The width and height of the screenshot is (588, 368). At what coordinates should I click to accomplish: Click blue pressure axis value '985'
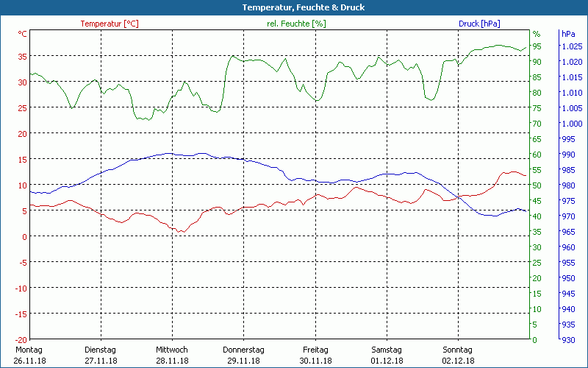[x=568, y=170]
